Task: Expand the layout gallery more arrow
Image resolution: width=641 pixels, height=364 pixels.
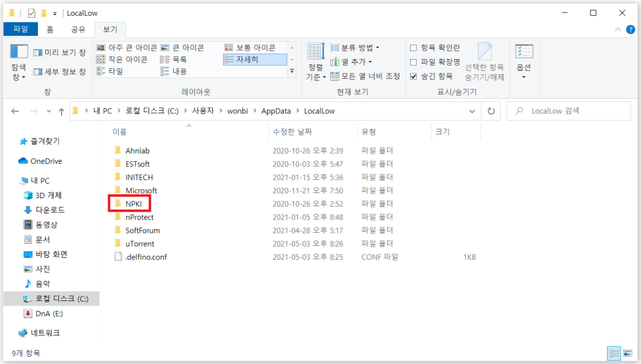Action: [292, 71]
